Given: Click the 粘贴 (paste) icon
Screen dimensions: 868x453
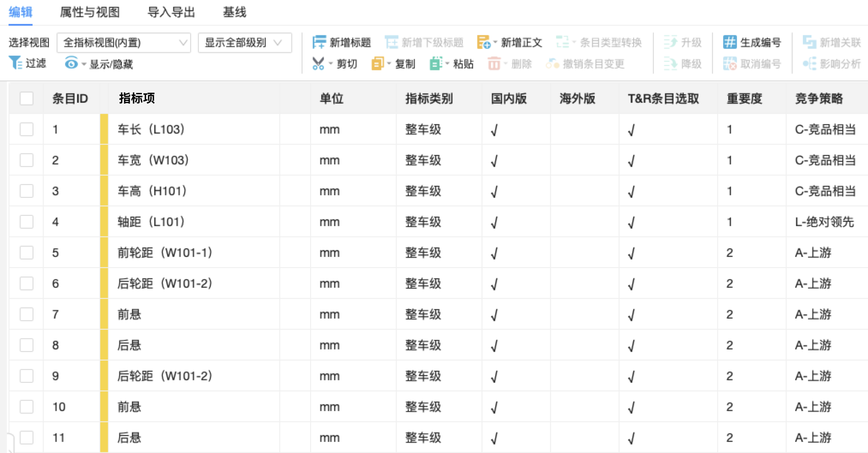Looking at the screenshot, I should [x=436, y=64].
